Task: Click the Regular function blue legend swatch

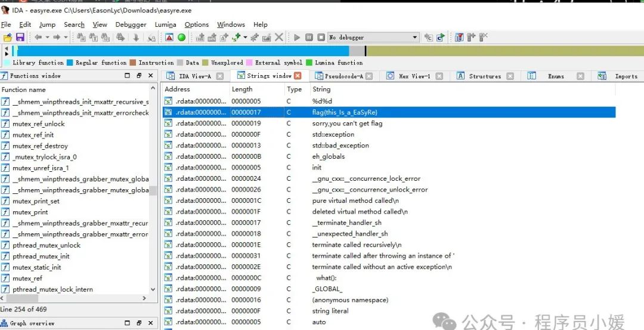Action: click(70, 63)
